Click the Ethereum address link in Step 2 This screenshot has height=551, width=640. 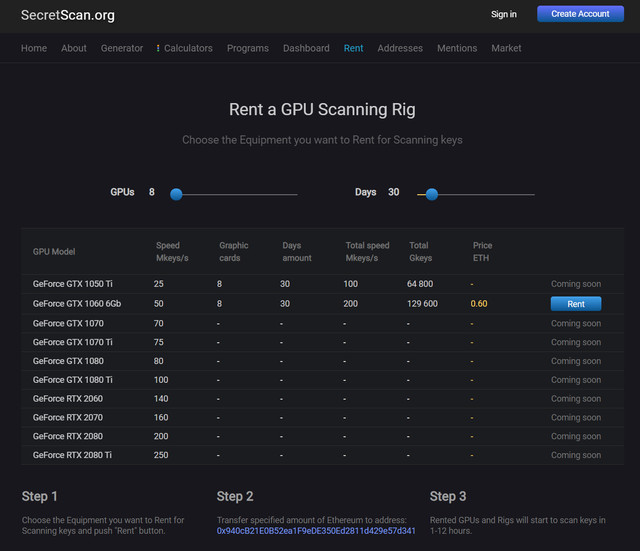[316, 531]
